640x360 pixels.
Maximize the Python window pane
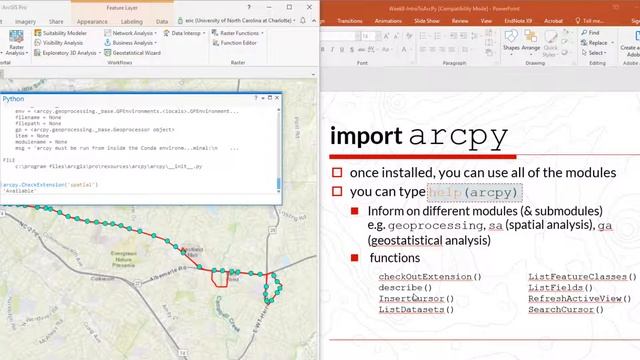[x=270, y=98]
